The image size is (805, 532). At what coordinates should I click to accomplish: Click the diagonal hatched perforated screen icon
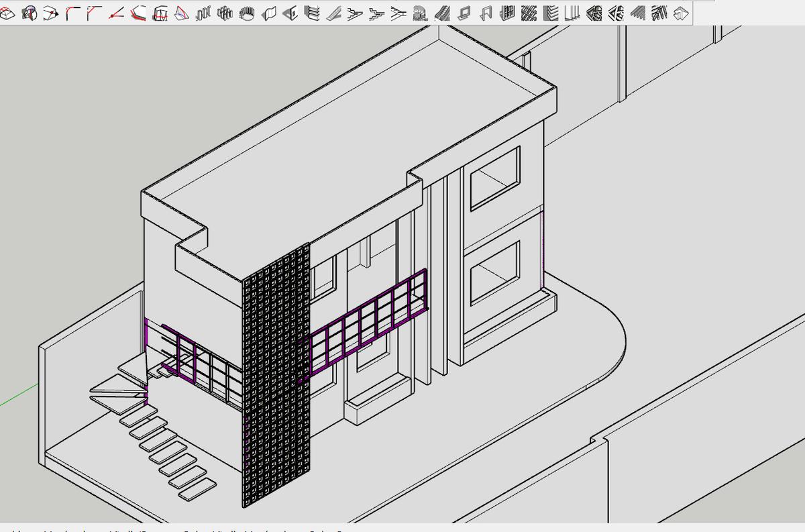[529, 13]
